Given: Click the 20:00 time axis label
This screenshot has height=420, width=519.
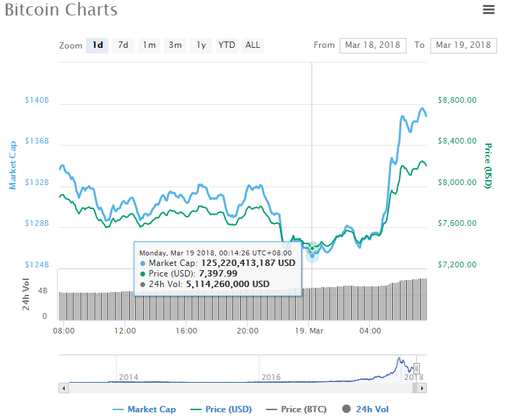Looking at the screenshot, I should coord(248,331).
